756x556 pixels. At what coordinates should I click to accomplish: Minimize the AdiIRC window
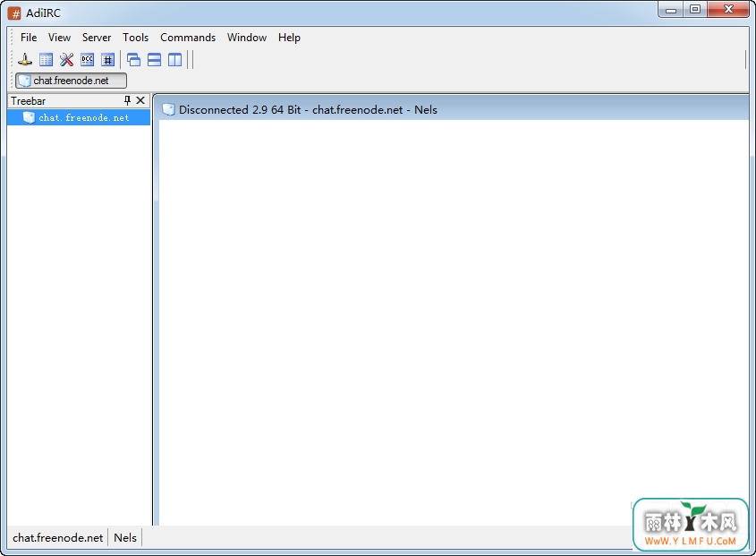[x=671, y=10]
